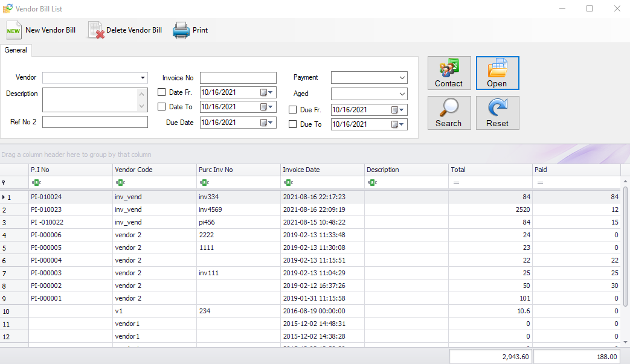630x364 pixels.
Task: Open the Due Fr. calendar picker
Action: (398, 110)
